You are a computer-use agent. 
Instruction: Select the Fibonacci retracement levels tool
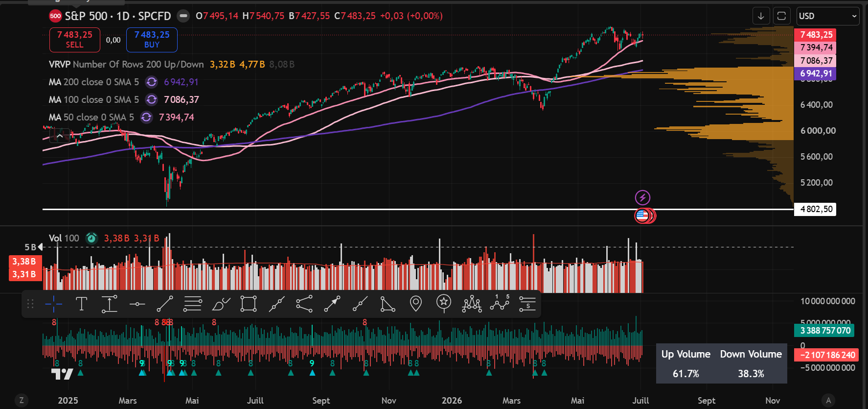(193, 304)
